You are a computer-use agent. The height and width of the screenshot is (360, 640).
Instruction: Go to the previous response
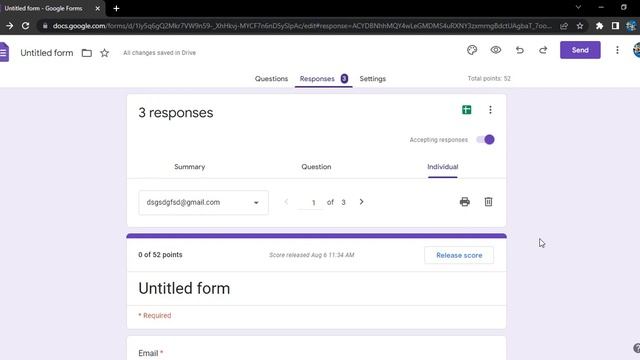click(286, 202)
